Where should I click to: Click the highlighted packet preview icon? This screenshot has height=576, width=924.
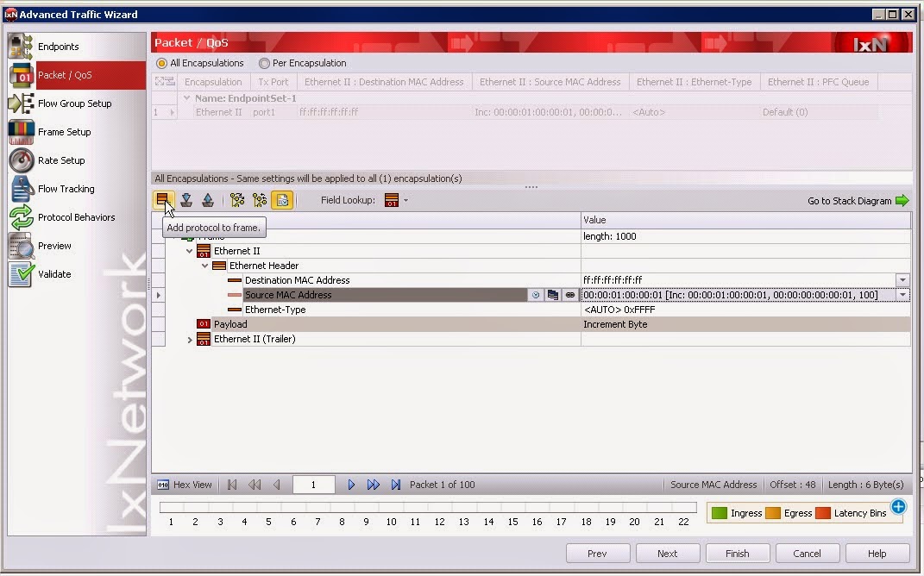282,199
